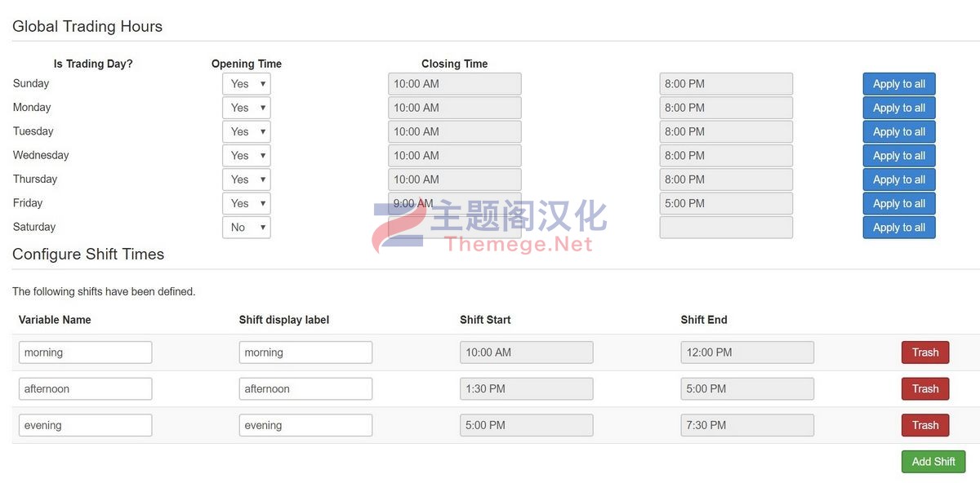Viewport: 980px width, 483px height.
Task: Apply Monday hours to all days
Action: point(899,108)
